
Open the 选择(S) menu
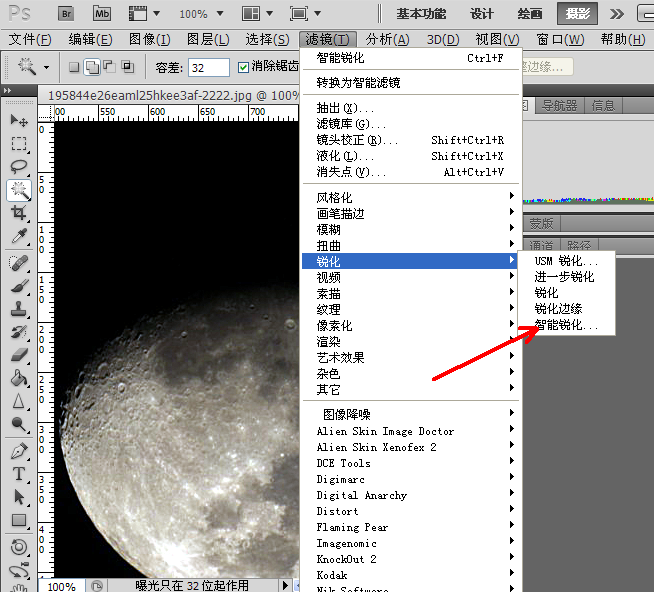(267, 40)
